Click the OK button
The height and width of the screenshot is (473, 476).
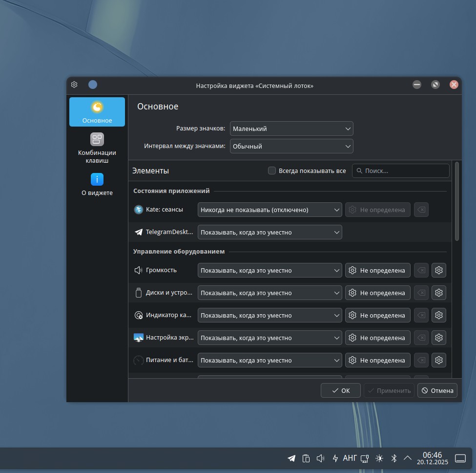click(x=341, y=390)
